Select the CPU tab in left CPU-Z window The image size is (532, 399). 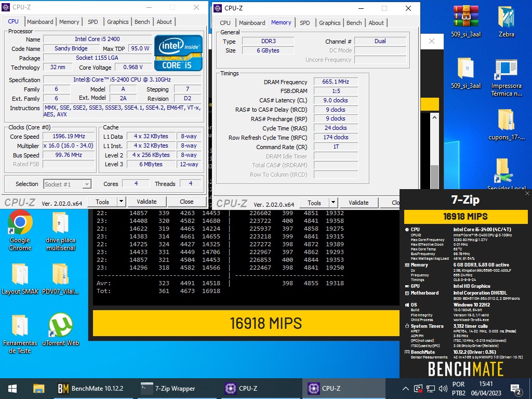(x=13, y=21)
